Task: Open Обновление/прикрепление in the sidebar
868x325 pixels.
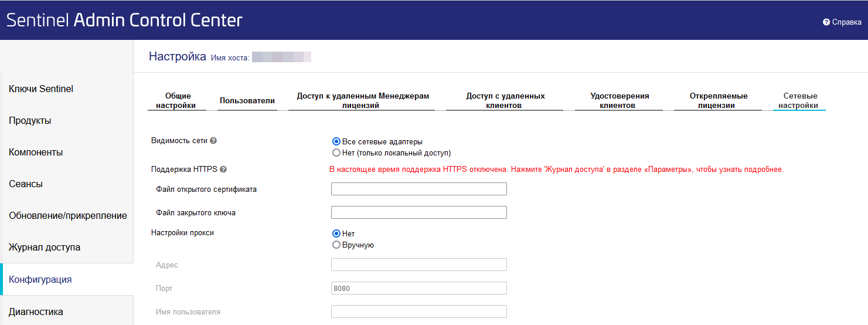Action: pos(67,216)
